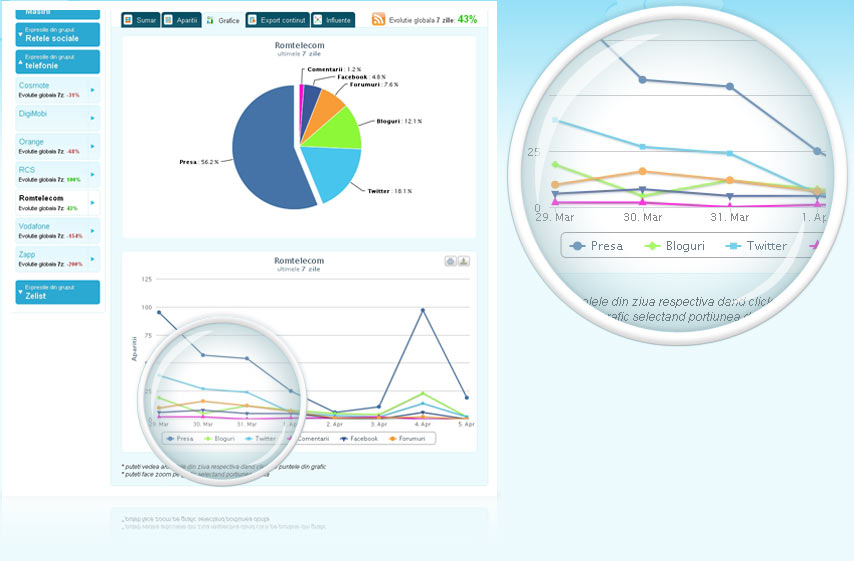Click the 'Comentarii : 1.2 %' pie label

tap(334, 69)
